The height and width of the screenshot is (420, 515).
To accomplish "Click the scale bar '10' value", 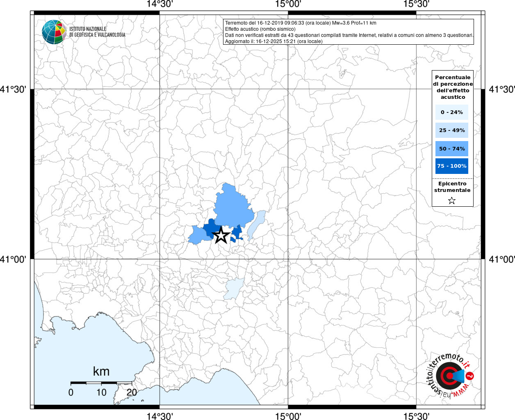I will (101, 393).
